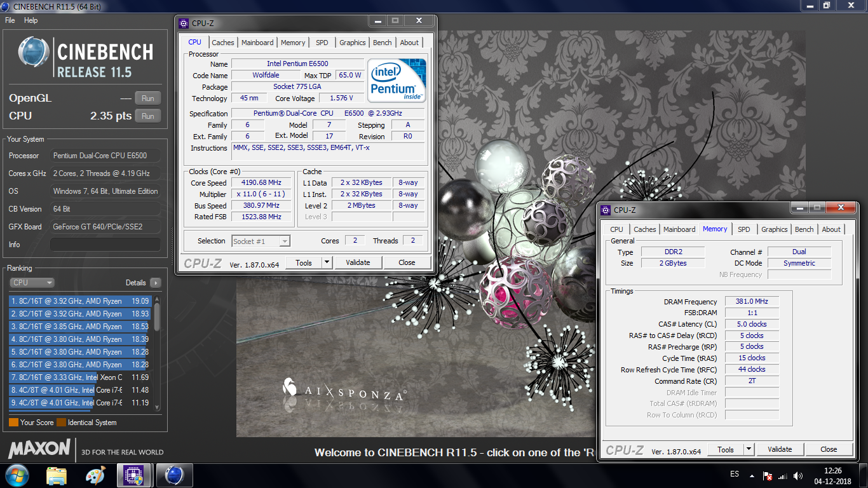Click Close button in CPU tab window
The height and width of the screenshot is (488, 868).
(407, 262)
